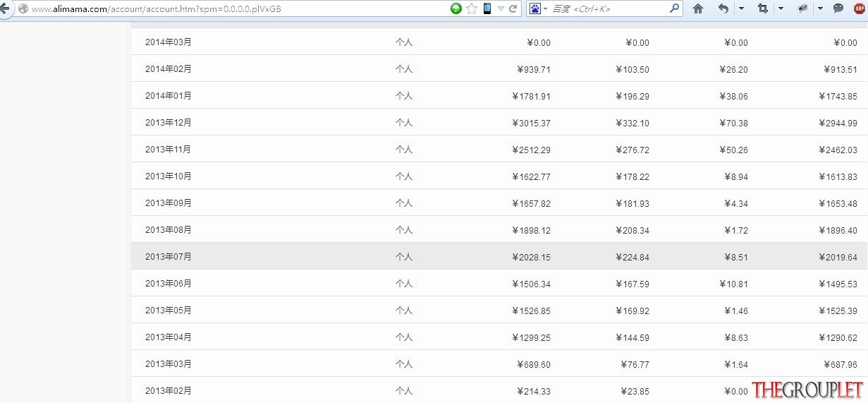Viewport: 868px width, 403px height.
Task: Click the ¥332.10 value in December row
Action: coord(632,123)
